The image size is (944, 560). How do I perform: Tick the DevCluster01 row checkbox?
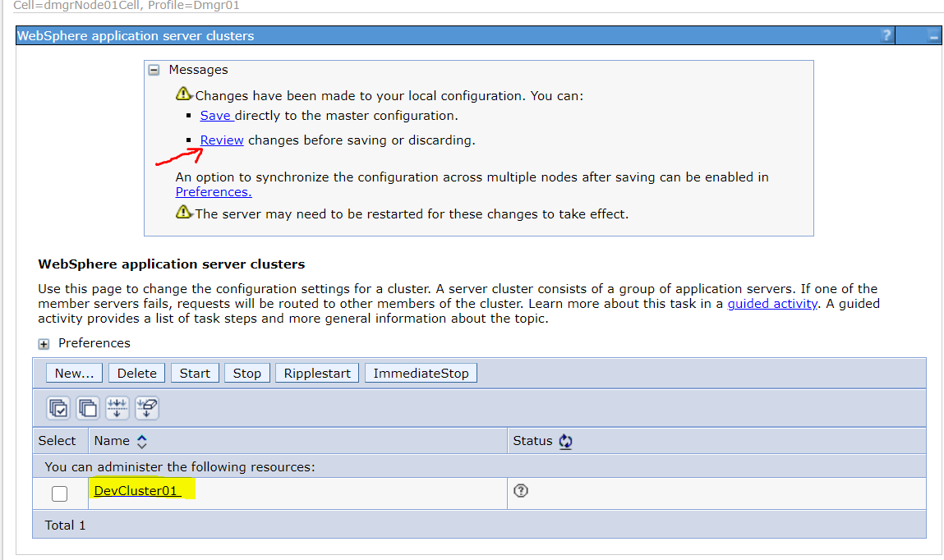point(60,493)
